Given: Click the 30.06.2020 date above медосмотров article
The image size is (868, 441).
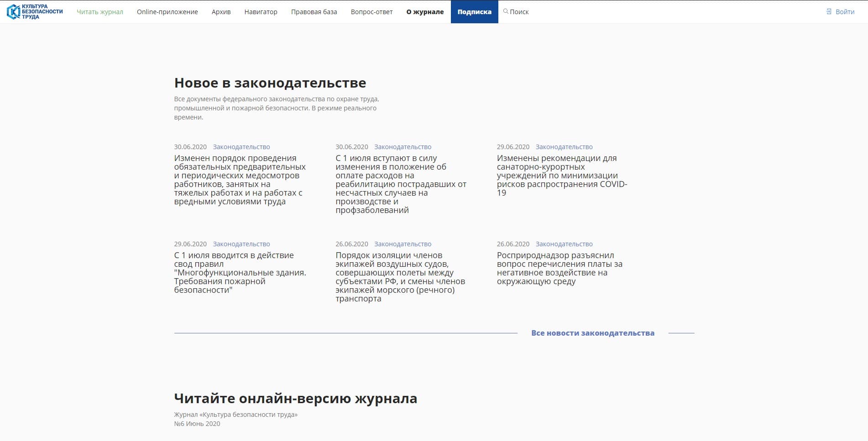Looking at the screenshot, I should [190, 147].
